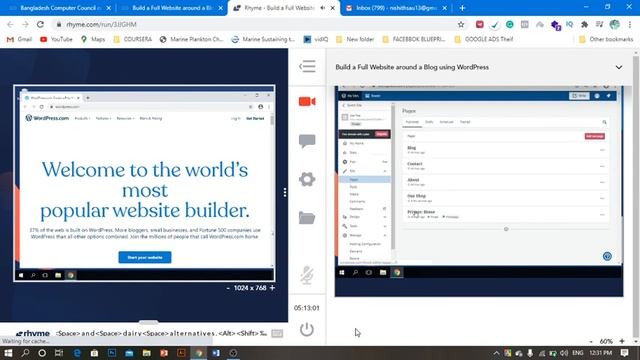The image size is (640, 360).
Task: Open Other bookmarks folder
Action: [x=606, y=39]
